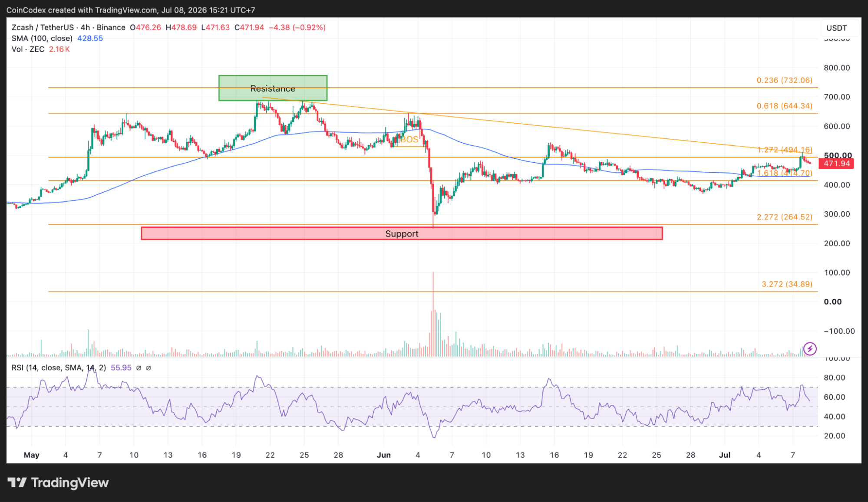This screenshot has width=868, height=502.
Task: Click the RSI (14, close, SMA, 14, 2) label
Action: tap(59, 367)
